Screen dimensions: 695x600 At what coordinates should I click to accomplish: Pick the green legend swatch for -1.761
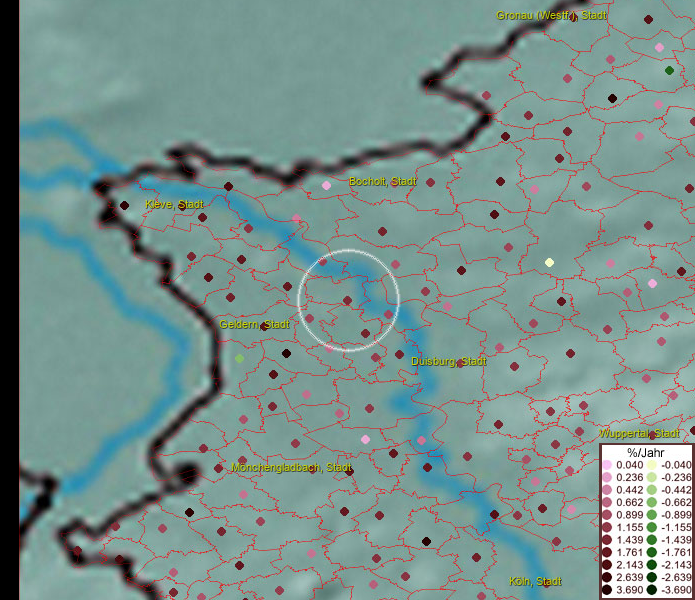(652, 553)
